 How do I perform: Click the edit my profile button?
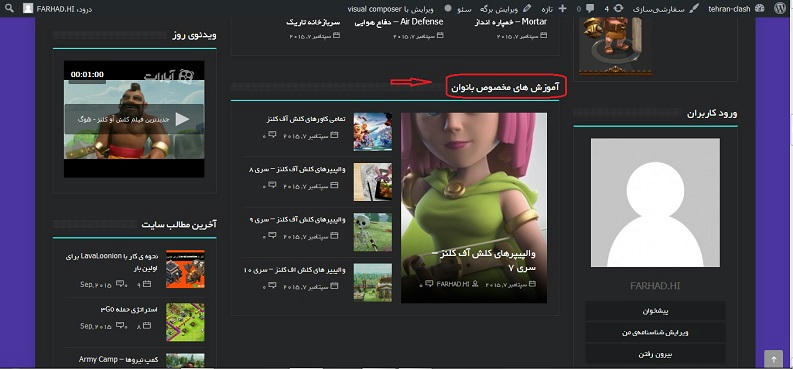pos(655,333)
